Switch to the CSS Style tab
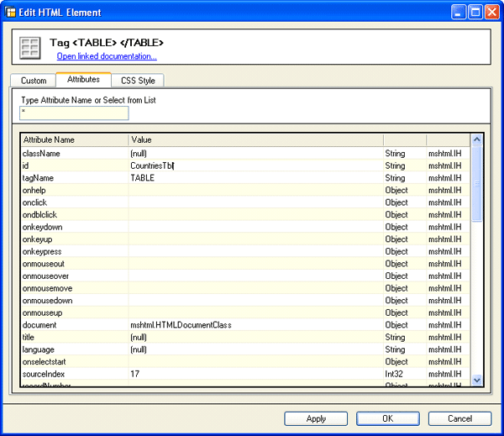 139,81
